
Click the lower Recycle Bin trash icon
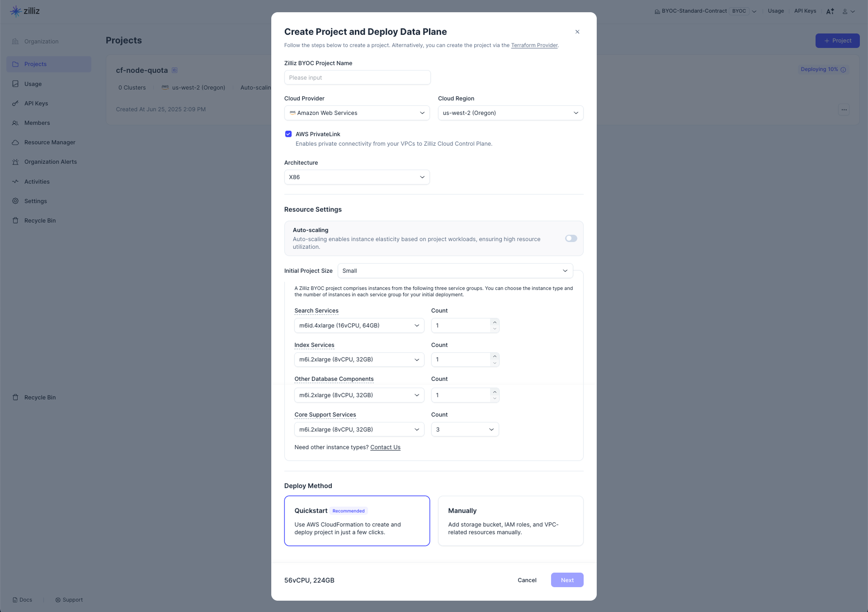[x=15, y=397]
